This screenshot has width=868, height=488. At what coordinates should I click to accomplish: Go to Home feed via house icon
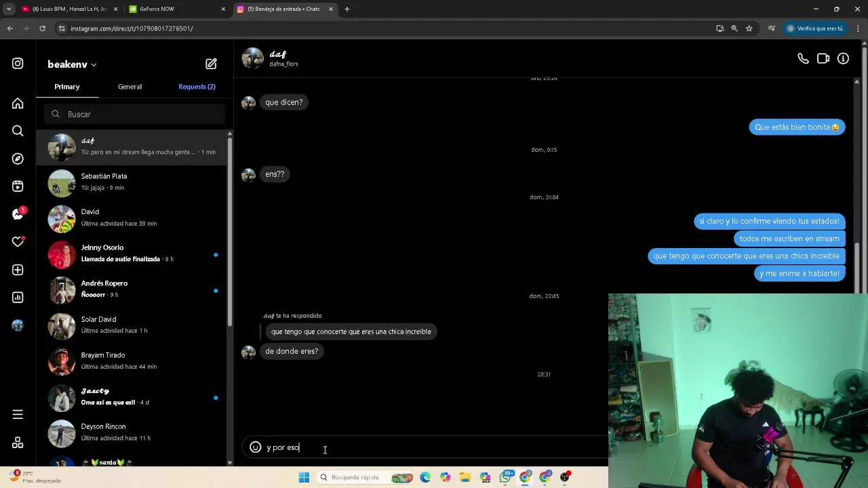18,104
